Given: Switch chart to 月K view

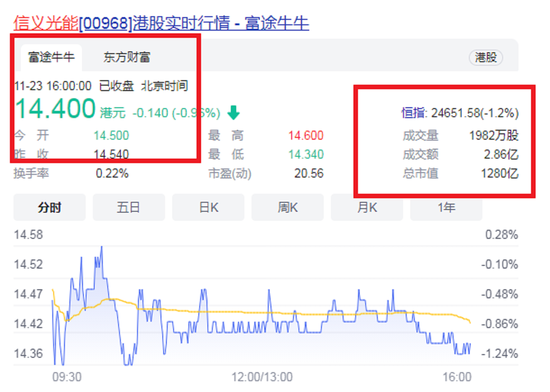Looking at the screenshot, I should (367, 207).
